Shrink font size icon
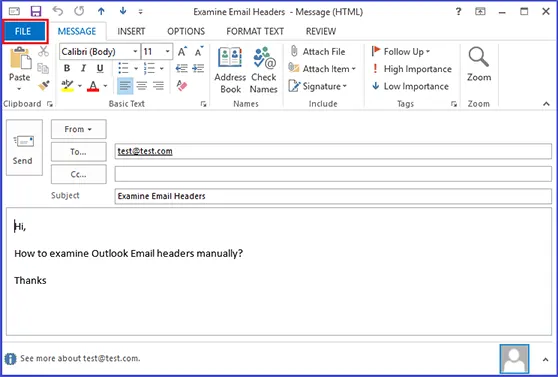Screen dimensions: 558x377 [199, 52]
